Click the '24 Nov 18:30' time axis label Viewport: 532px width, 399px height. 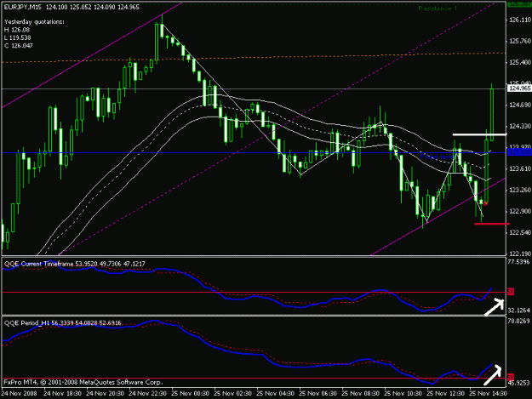coord(62,394)
